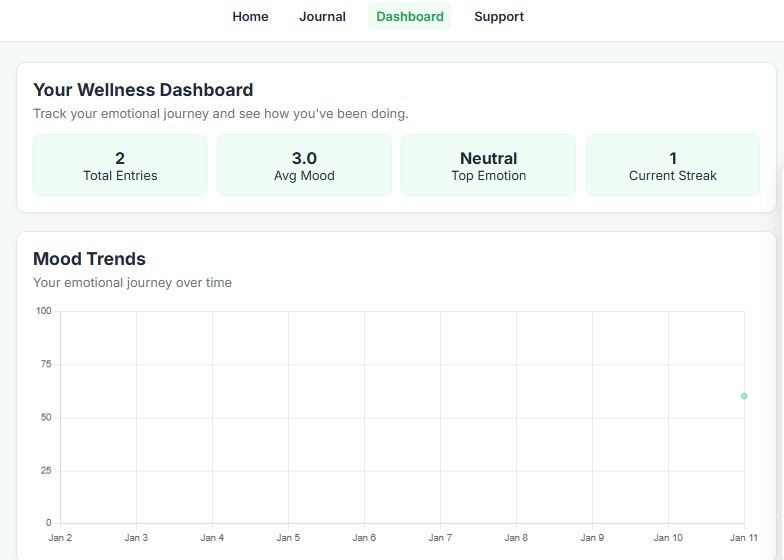Viewport: 784px width, 560px height.
Task: Click the Top Emotion Neutral card
Action: point(488,165)
